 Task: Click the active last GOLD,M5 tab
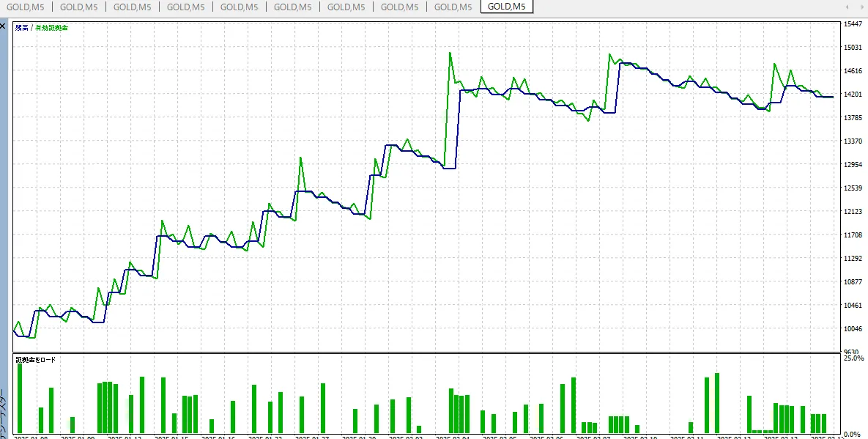507,7
